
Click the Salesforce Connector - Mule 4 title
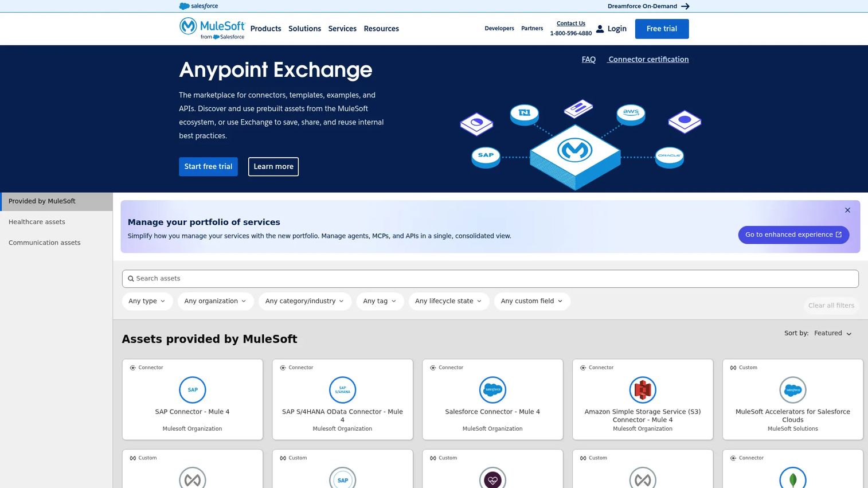(x=492, y=412)
